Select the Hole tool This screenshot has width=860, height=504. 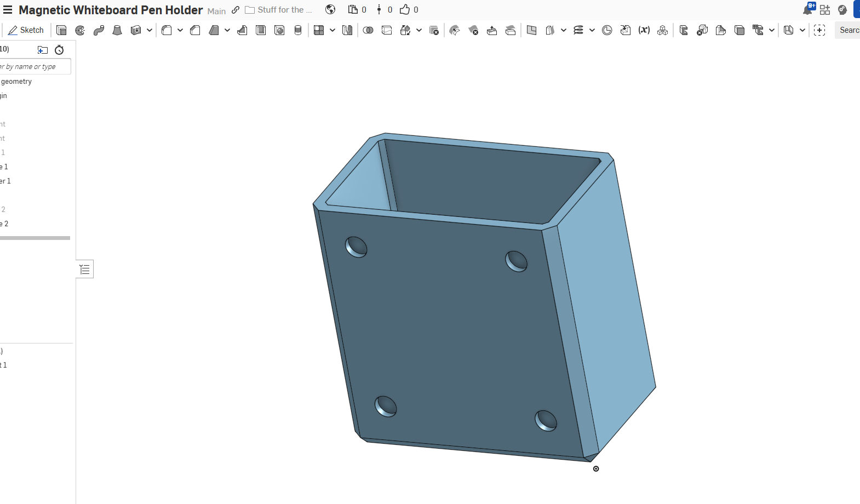[279, 30]
